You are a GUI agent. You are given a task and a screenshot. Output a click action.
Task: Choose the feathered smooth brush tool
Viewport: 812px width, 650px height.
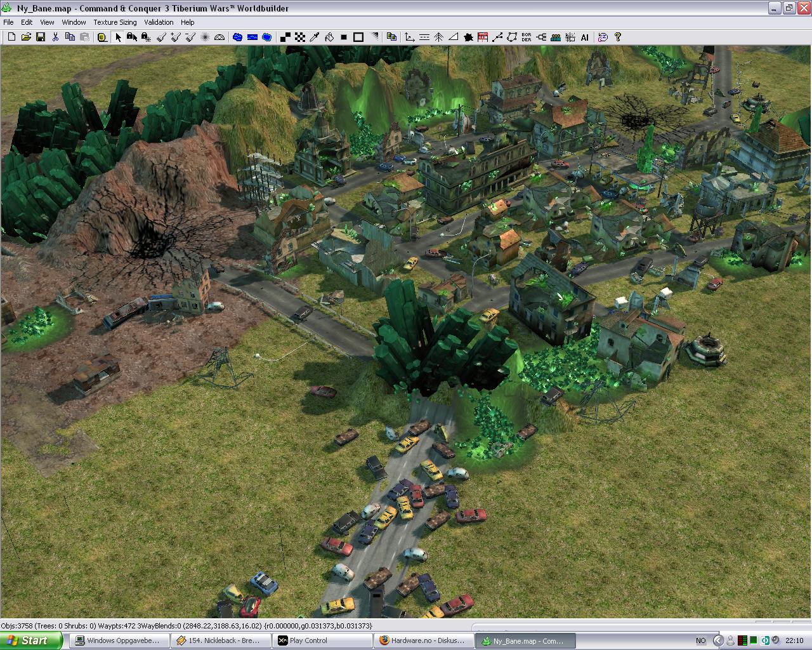coord(205,37)
